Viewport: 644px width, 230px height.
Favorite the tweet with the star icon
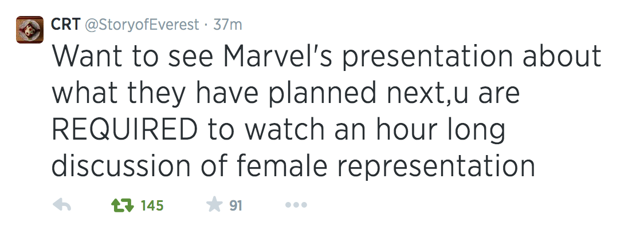click(214, 205)
